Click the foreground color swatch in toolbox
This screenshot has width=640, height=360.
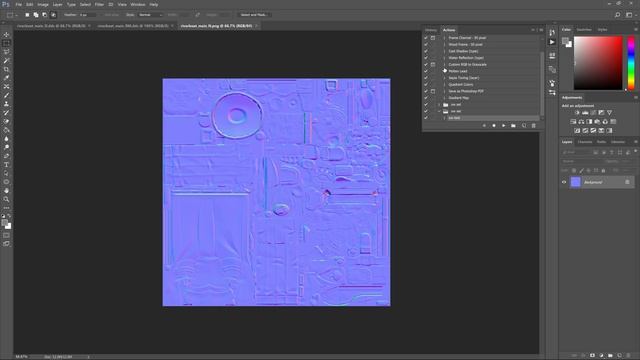4,222
